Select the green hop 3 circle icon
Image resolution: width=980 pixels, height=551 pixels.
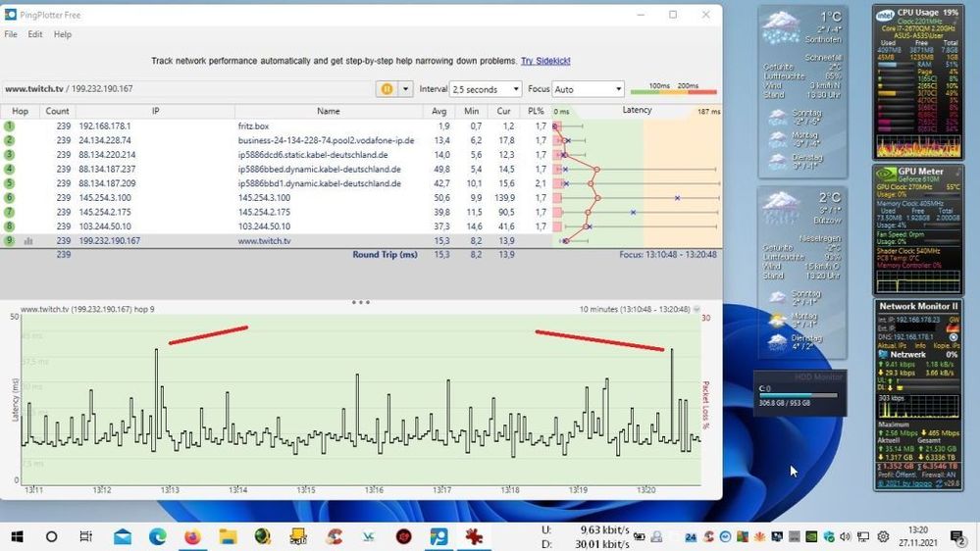(9, 155)
